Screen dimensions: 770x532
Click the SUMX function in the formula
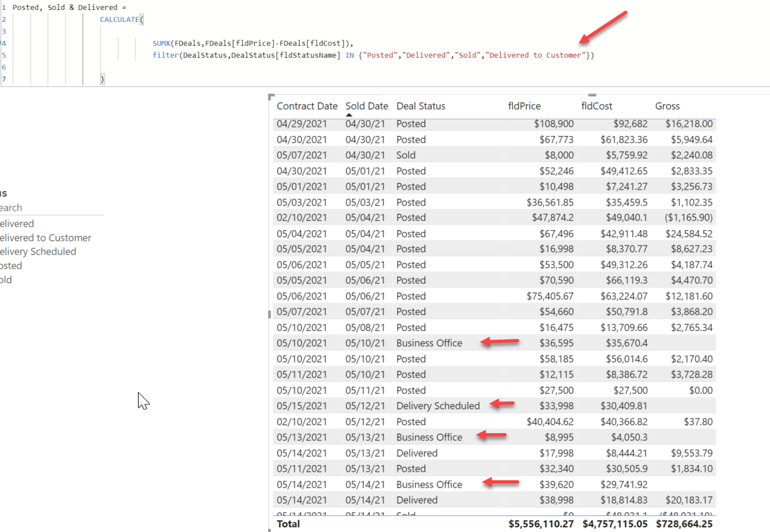[x=161, y=43]
